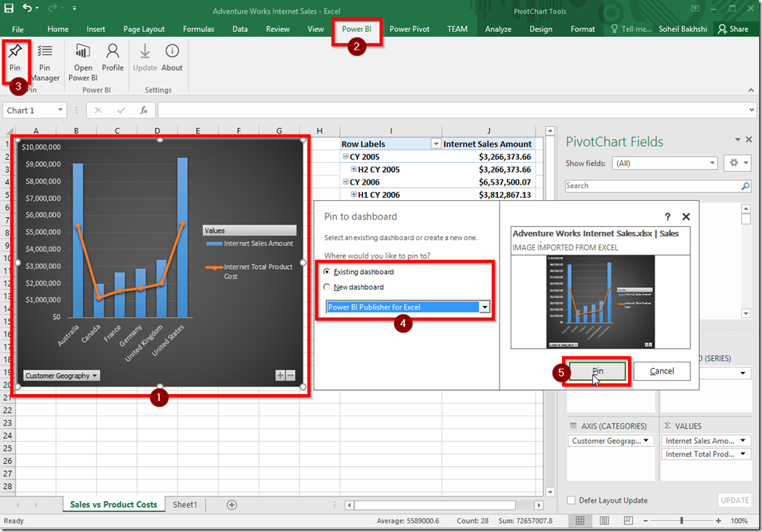Click the chart preview thumbnail in dialog
The height and width of the screenshot is (532, 762).
pos(600,302)
